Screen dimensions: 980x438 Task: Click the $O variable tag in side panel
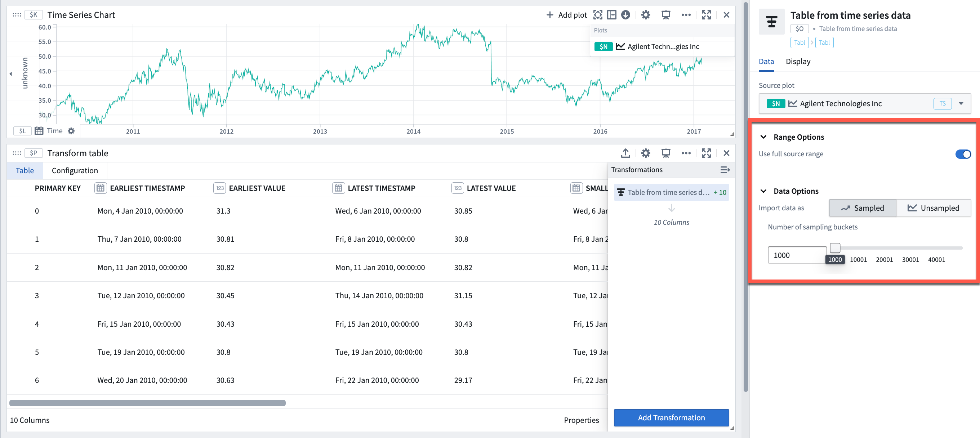click(x=799, y=28)
